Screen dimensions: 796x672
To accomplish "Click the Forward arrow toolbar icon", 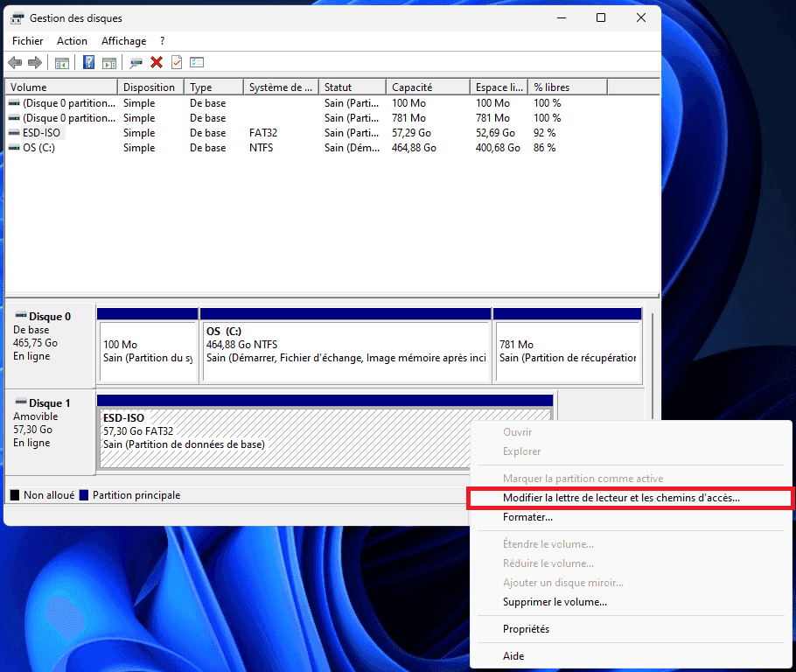I will click(x=34, y=62).
